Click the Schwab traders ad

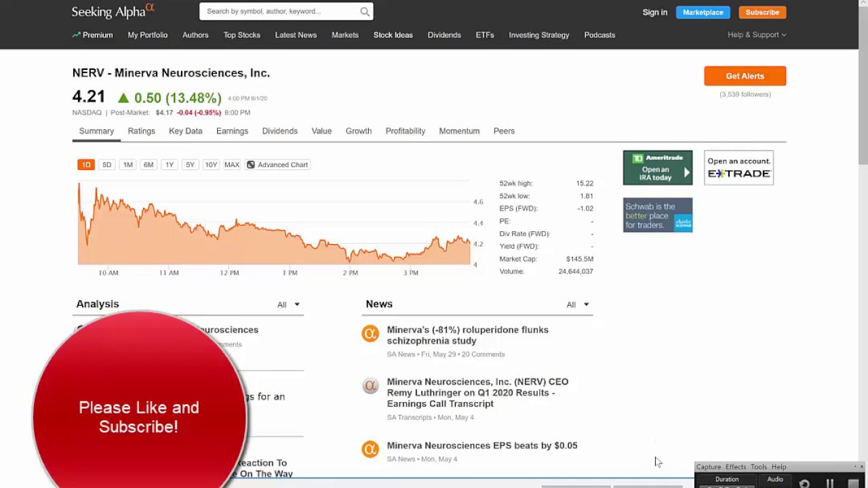click(x=658, y=215)
